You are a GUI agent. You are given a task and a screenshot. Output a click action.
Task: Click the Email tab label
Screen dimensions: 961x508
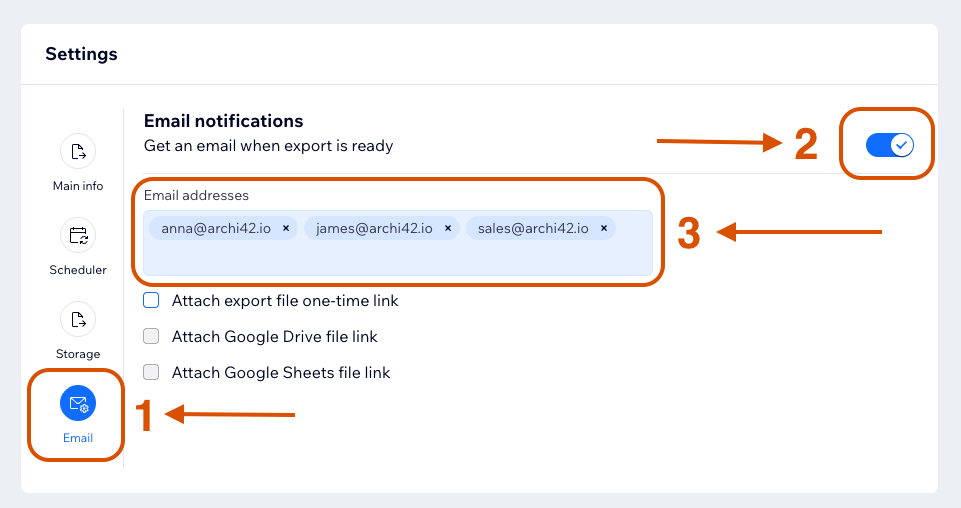pos(78,438)
